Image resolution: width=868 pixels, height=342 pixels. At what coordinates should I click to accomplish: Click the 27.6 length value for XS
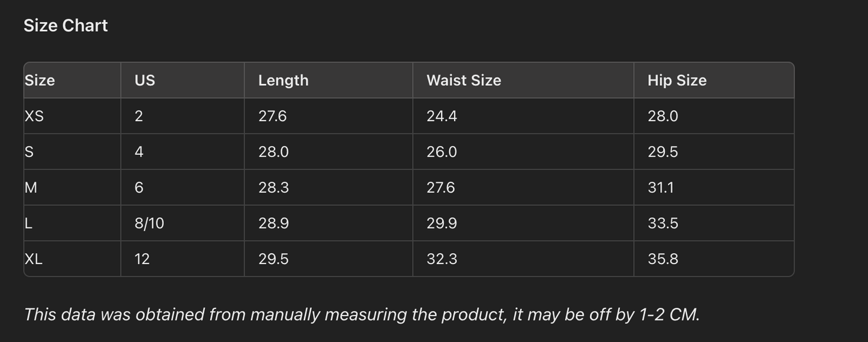[272, 116]
